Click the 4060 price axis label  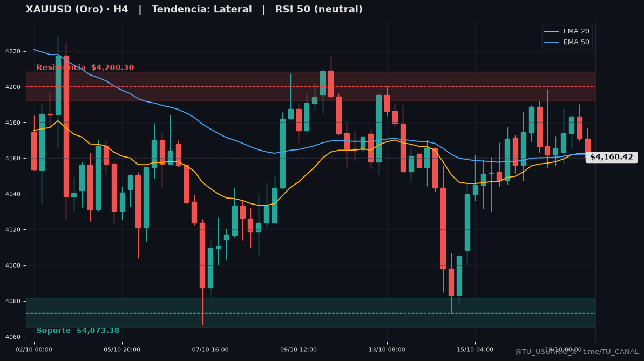[13, 337]
